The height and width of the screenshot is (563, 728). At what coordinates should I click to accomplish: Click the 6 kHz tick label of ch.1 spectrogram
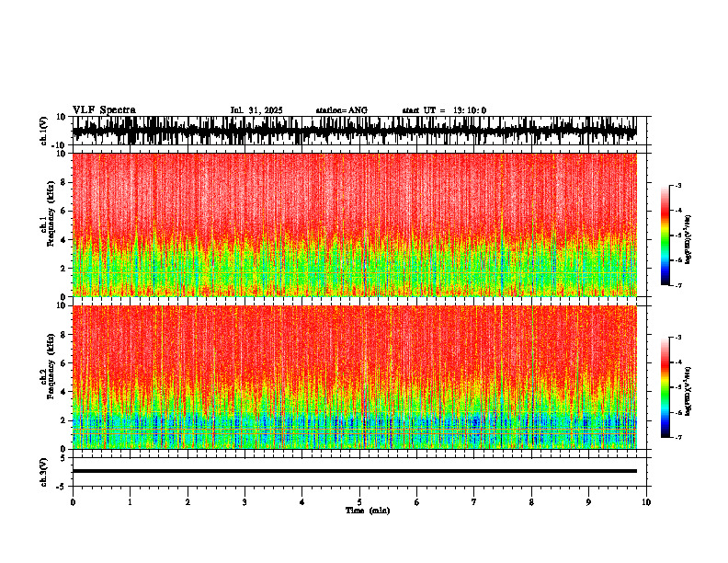tap(63, 211)
